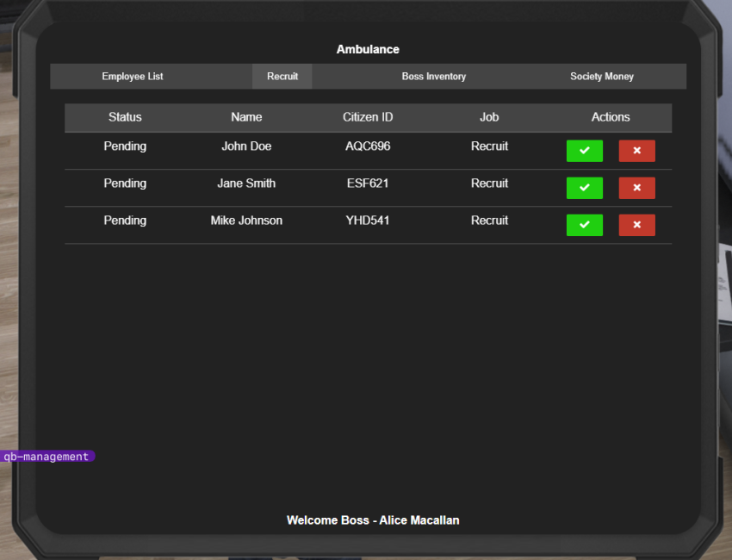Select the Recruit tab
This screenshot has height=560, width=732.
click(282, 77)
